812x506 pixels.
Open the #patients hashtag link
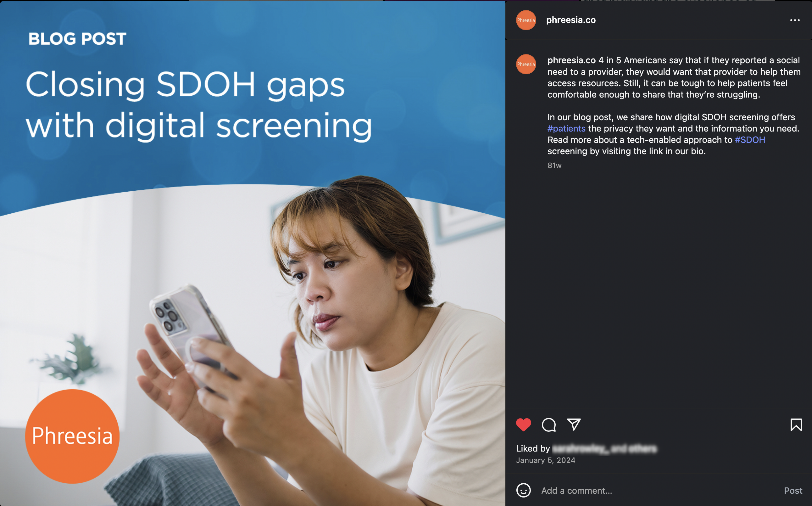point(566,128)
